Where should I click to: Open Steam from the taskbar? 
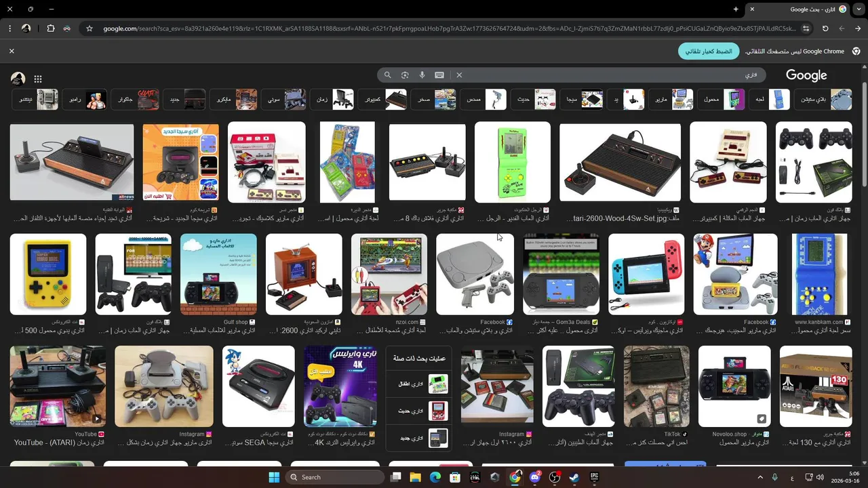574,477
